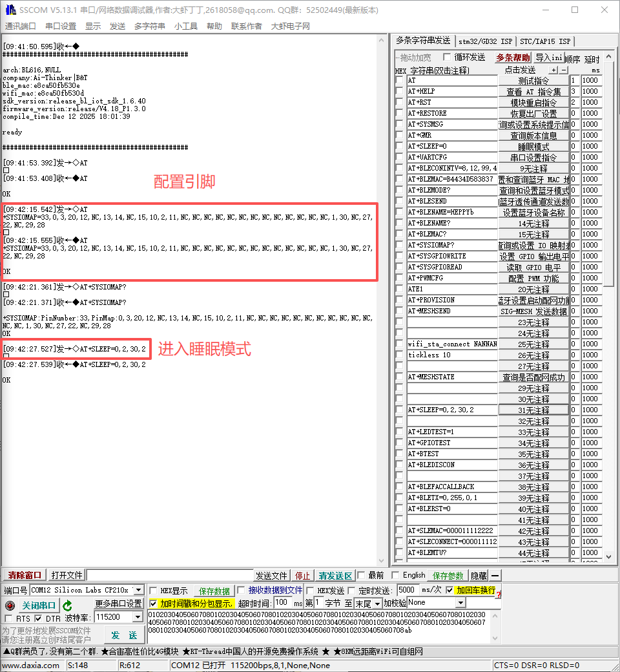This screenshot has height=672, width=620.
Task: Toggle HEX发送 checkbox
Action: pos(310,591)
